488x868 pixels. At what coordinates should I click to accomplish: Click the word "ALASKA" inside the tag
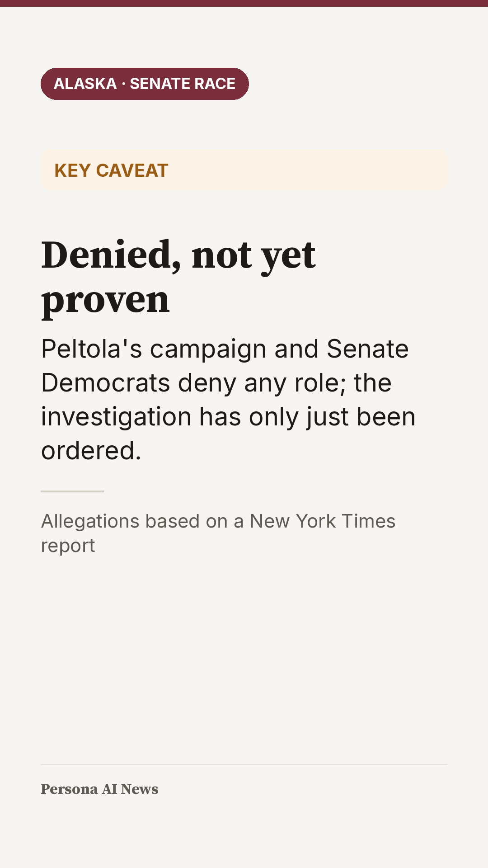click(x=85, y=84)
